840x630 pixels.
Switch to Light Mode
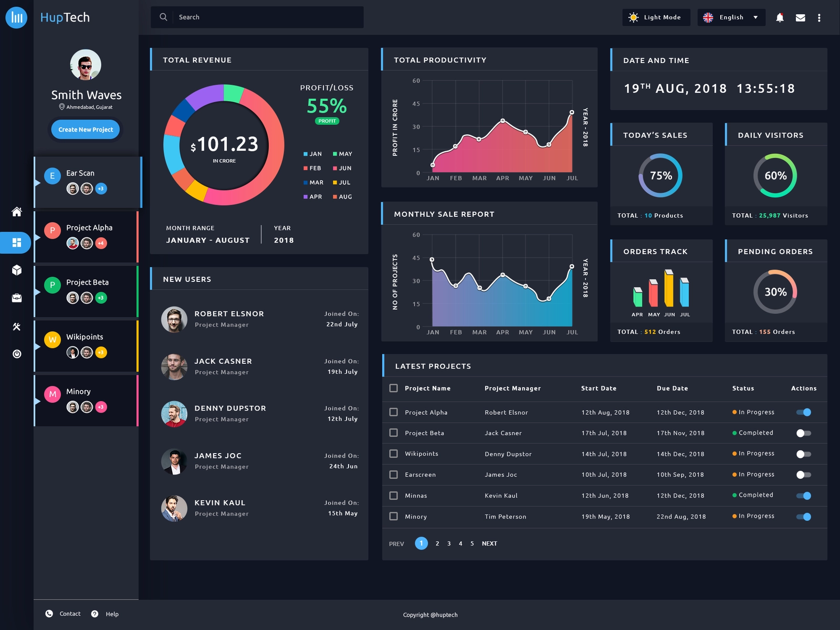tap(656, 17)
